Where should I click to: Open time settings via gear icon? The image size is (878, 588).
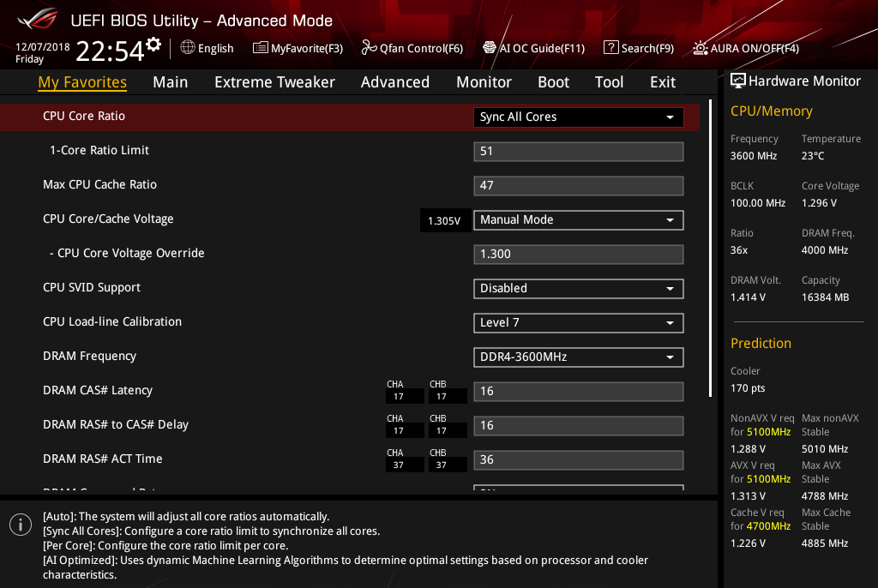coord(153,45)
